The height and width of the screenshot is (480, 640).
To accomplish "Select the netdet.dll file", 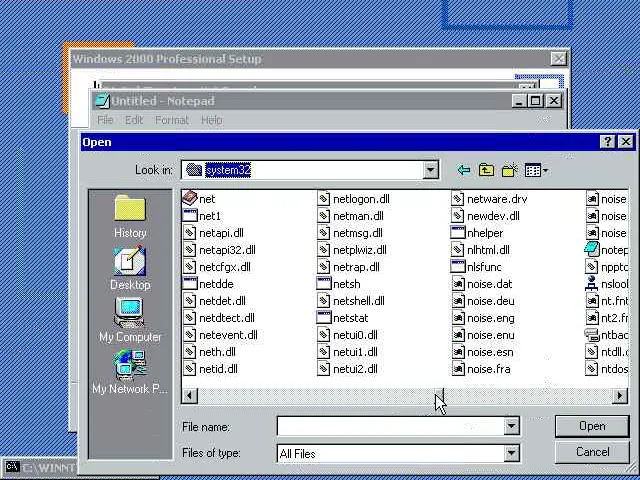I will pyautogui.click(x=214, y=301).
